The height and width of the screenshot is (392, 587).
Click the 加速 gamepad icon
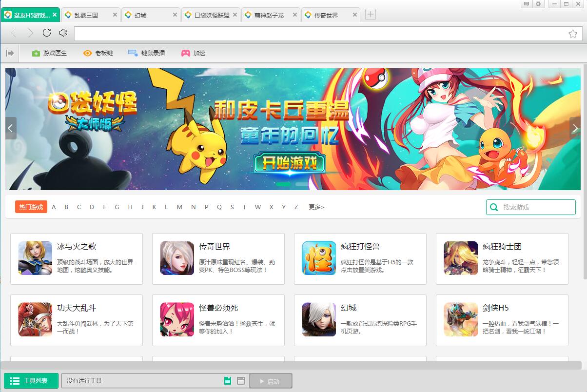pyautogui.click(x=186, y=53)
